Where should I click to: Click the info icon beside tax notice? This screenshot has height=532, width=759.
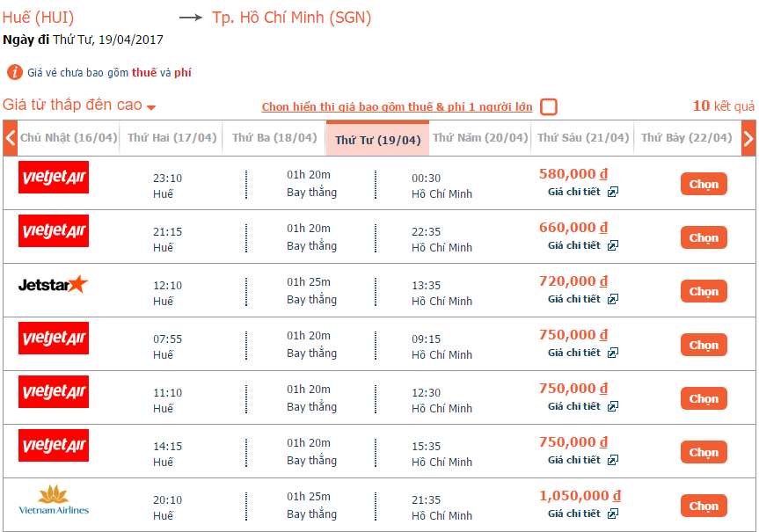pos(15,72)
